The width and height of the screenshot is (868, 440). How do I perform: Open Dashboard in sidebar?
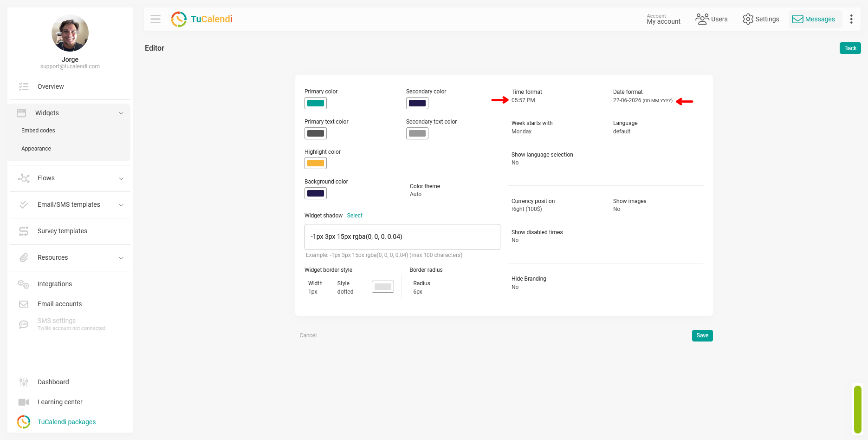point(53,382)
